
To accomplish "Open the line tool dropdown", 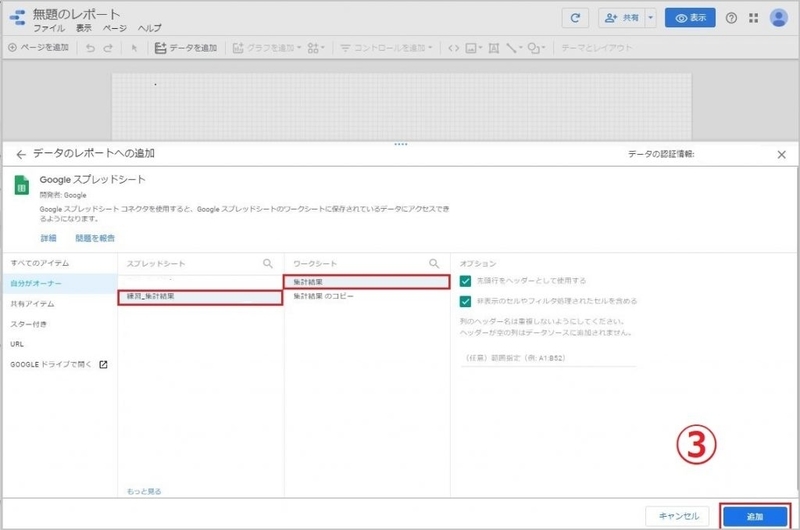I will [x=514, y=48].
